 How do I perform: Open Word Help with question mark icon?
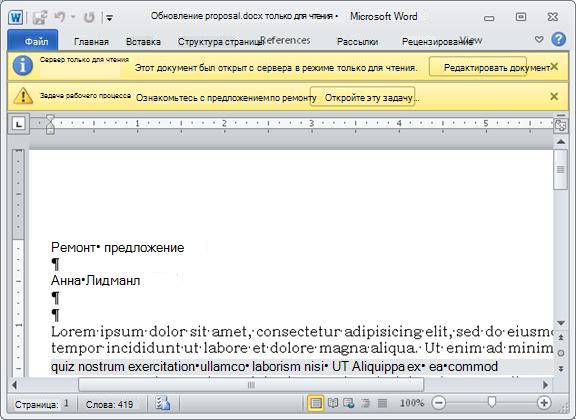click(x=558, y=39)
